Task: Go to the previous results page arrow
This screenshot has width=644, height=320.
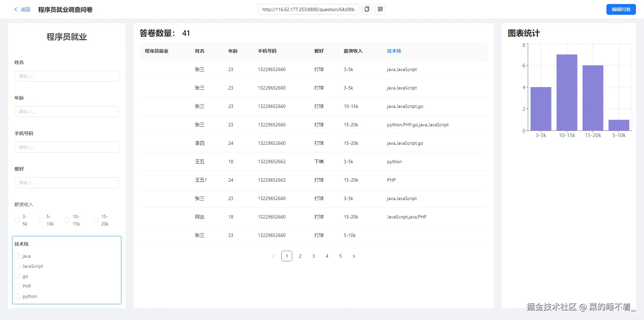Action: 273,256
